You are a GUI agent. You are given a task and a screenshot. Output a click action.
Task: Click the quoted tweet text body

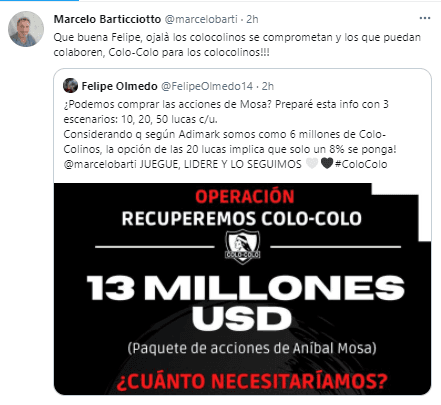coord(230,134)
